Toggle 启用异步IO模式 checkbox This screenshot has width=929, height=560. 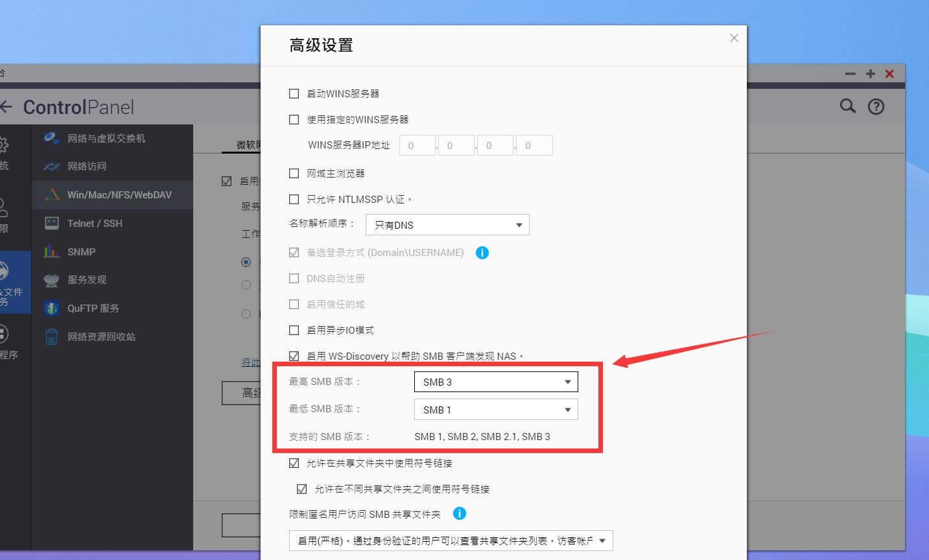[x=294, y=330]
